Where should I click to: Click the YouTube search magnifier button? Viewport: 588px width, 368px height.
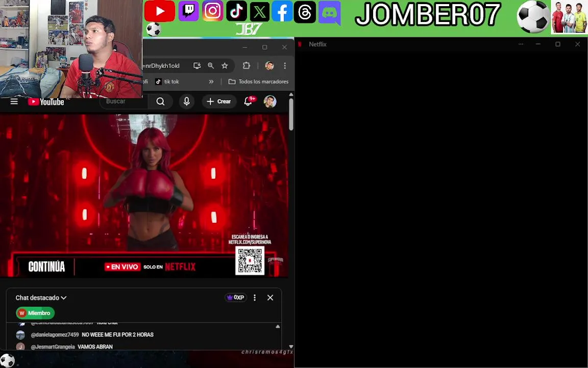(160, 101)
